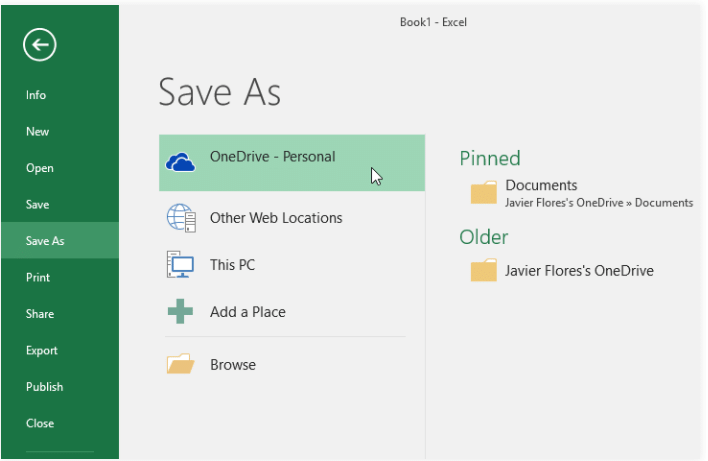This screenshot has height=461, width=708.
Task: Click the back arrow circle icon
Action: (x=40, y=44)
